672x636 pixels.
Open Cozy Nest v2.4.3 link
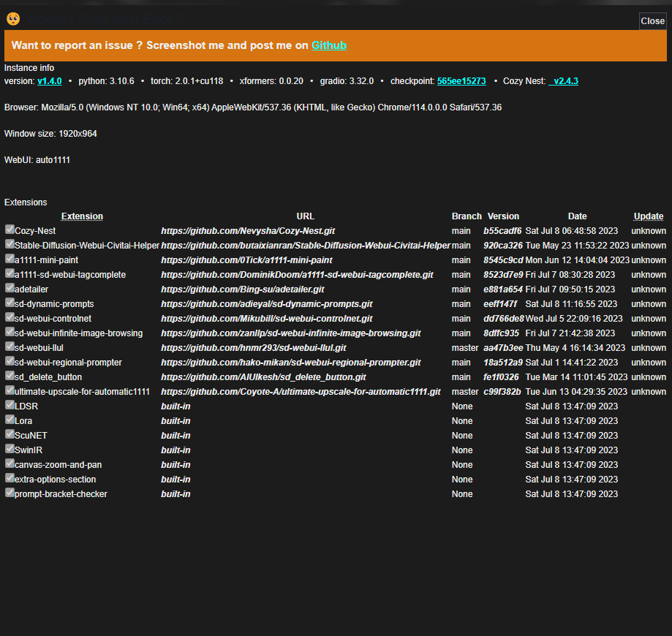click(x=563, y=81)
